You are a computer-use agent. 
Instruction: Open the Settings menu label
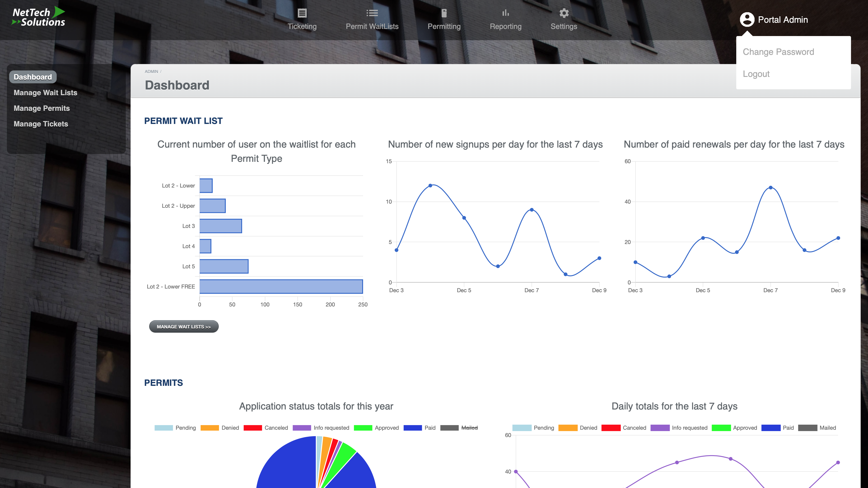[x=564, y=26]
